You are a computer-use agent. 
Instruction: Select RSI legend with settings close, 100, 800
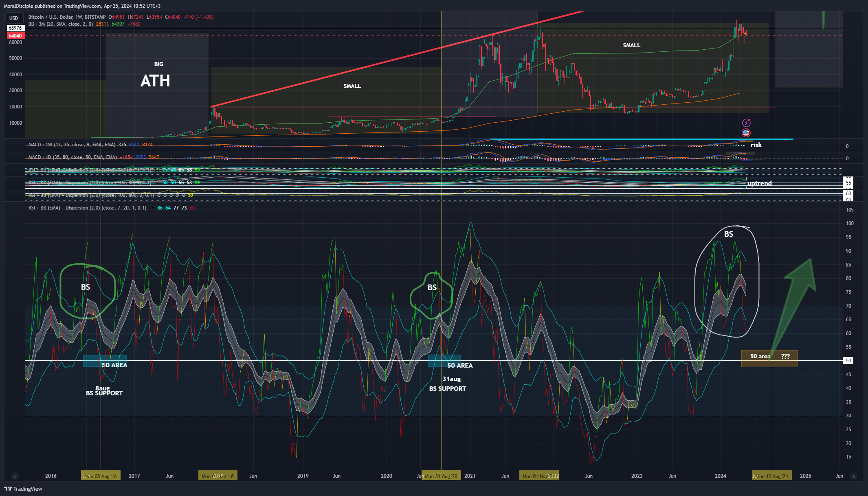91,195
